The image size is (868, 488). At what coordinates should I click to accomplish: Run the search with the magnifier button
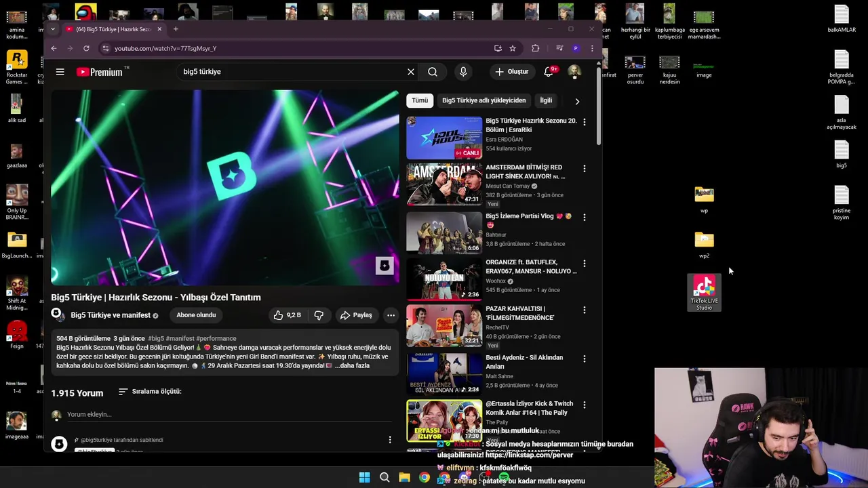point(433,72)
